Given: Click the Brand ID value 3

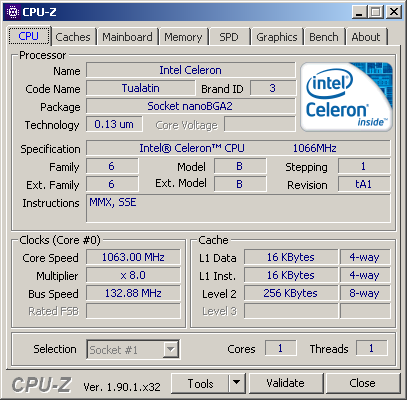Looking at the screenshot, I should pyautogui.click(x=273, y=88).
